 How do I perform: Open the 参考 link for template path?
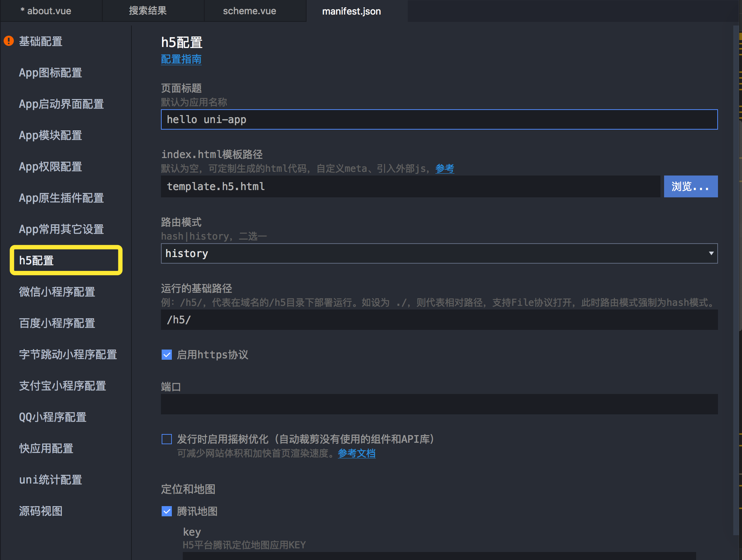(445, 169)
